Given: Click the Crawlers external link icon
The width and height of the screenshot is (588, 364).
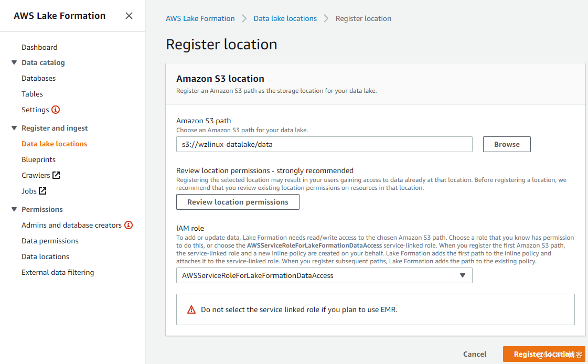Looking at the screenshot, I should 56,175.
